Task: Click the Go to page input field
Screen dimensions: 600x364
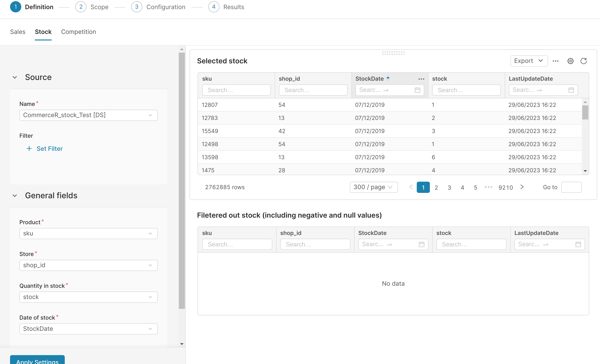Action: pyautogui.click(x=571, y=187)
